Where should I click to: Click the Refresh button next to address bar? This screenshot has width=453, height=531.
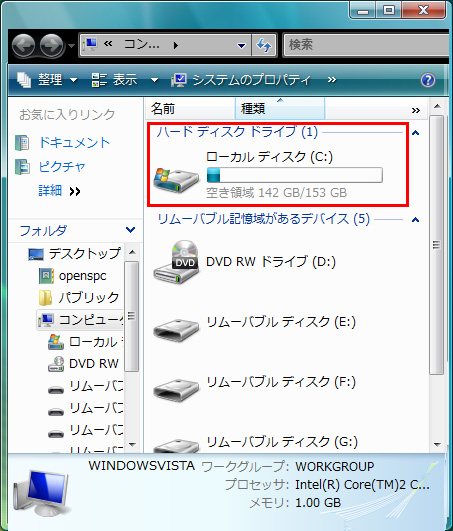coord(264,45)
